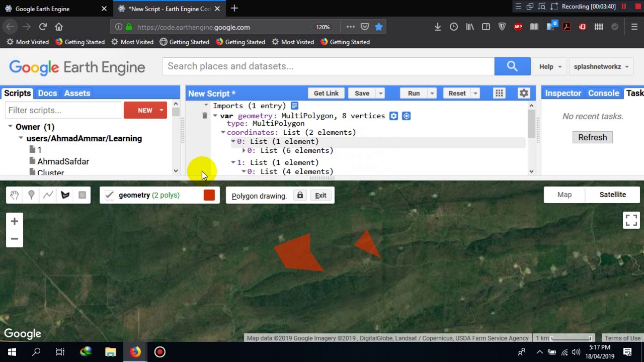This screenshot has height=362, width=644.
Task: Open the Help dropdown menu
Action: 550,66
